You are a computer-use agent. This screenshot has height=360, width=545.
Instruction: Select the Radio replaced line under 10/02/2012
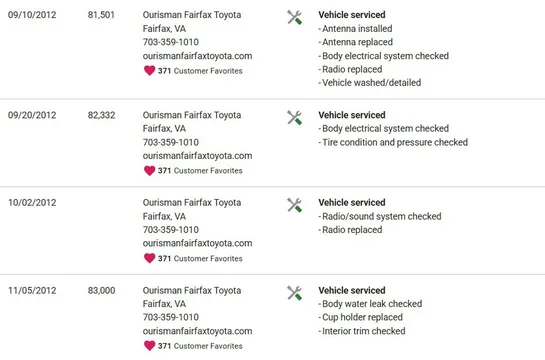pyautogui.click(x=350, y=230)
